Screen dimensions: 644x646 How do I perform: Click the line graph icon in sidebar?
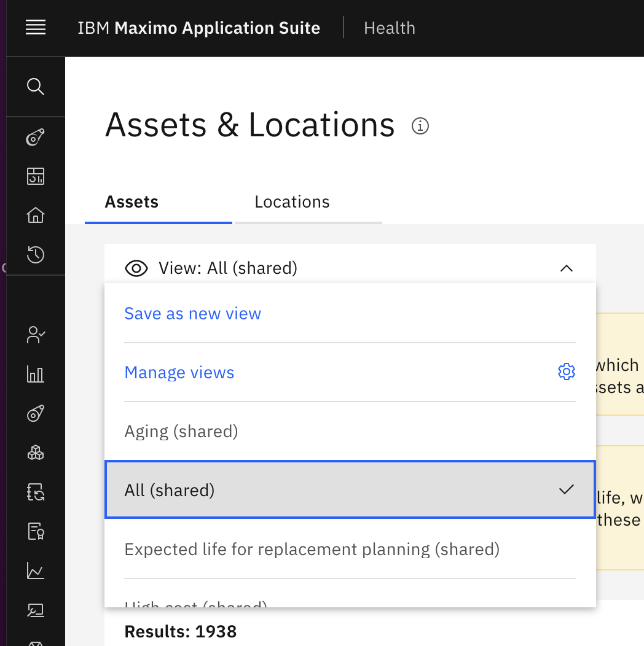36,571
